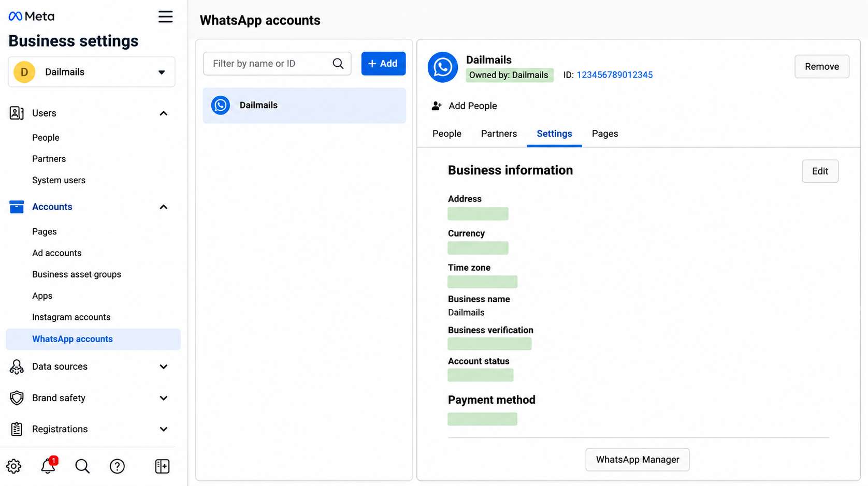This screenshot has width=868, height=486.
Task: Click the Remove button
Action: 822,66
